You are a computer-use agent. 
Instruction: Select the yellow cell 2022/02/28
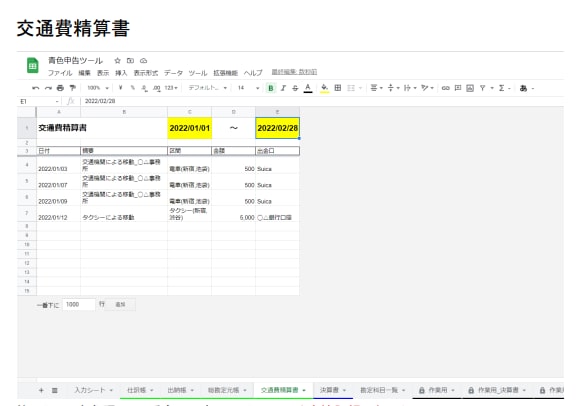tap(277, 128)
